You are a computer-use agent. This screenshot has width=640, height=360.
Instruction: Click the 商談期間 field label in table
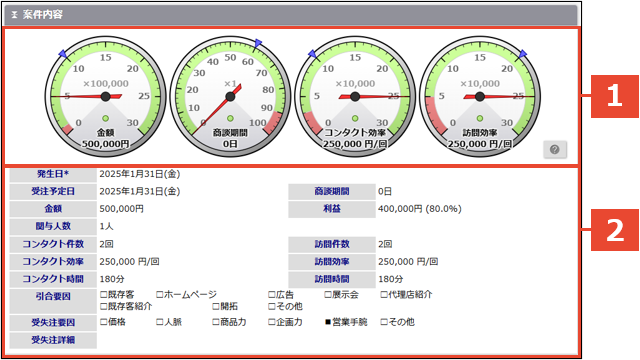332,191
